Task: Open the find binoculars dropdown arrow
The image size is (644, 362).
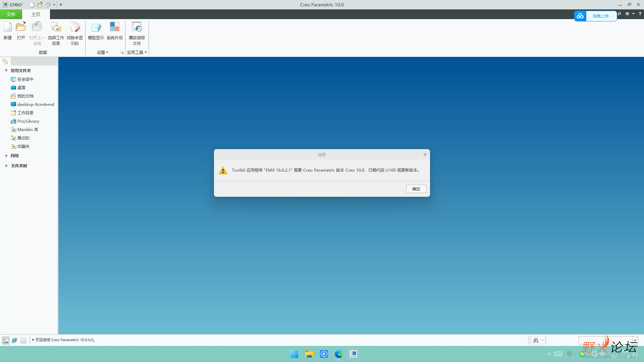Action: point(542,341)
